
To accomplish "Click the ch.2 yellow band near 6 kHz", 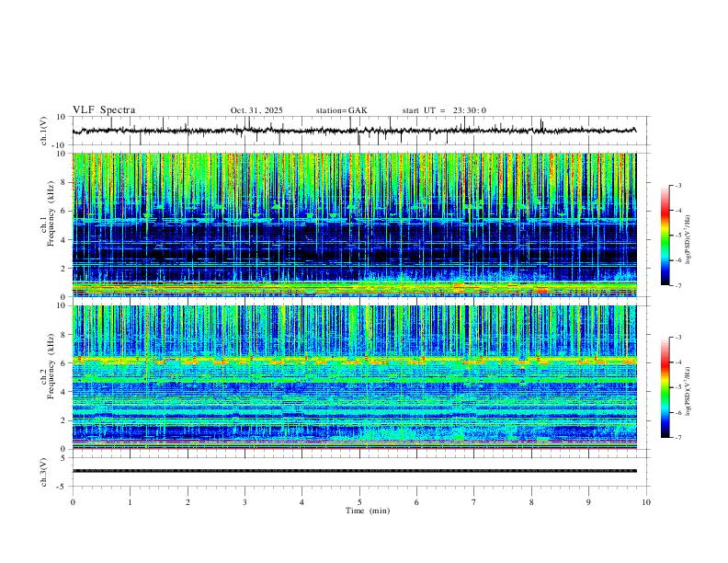I will 354,360.
